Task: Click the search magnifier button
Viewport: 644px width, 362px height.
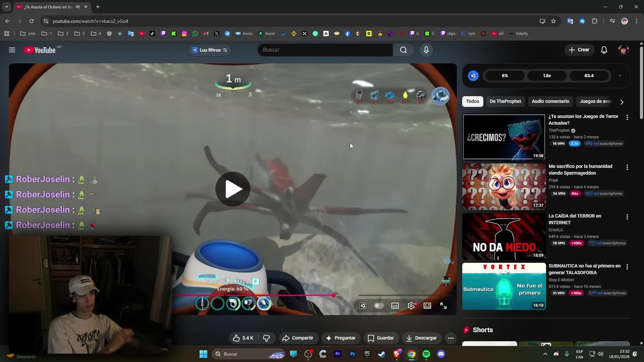Action: [x=404, y=50]
